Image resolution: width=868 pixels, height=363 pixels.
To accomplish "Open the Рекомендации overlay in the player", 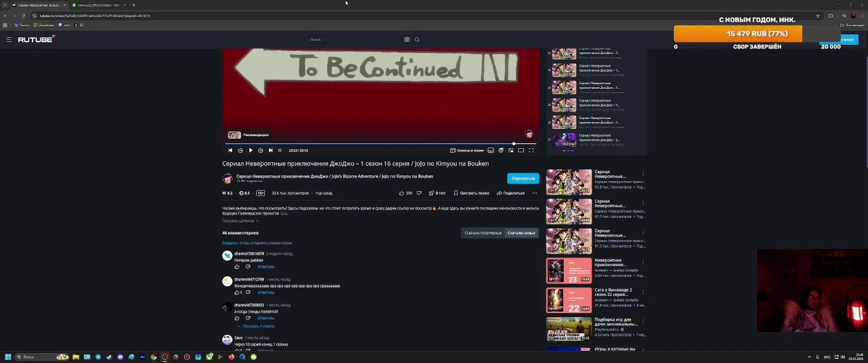I will [x=248, y=135].
